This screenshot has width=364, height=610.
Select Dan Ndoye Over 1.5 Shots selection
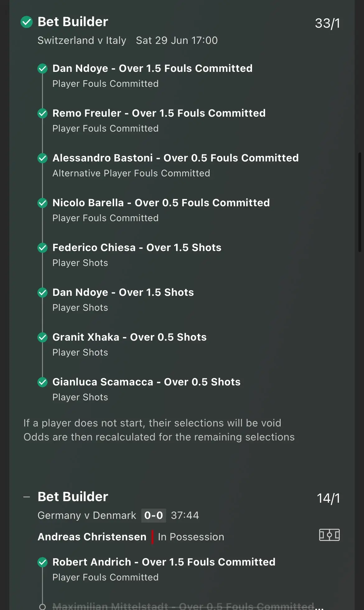[123, 292]
